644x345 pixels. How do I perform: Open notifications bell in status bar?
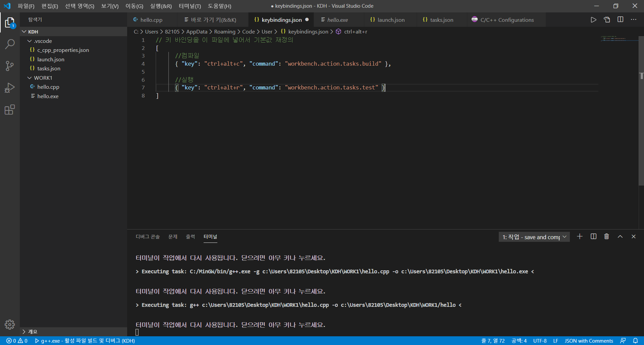[x=635, y=341]
